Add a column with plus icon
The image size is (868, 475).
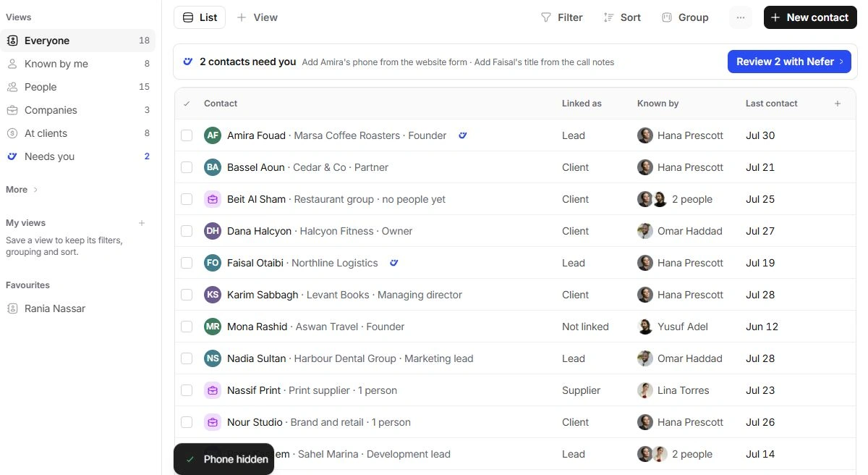[838, 104]
